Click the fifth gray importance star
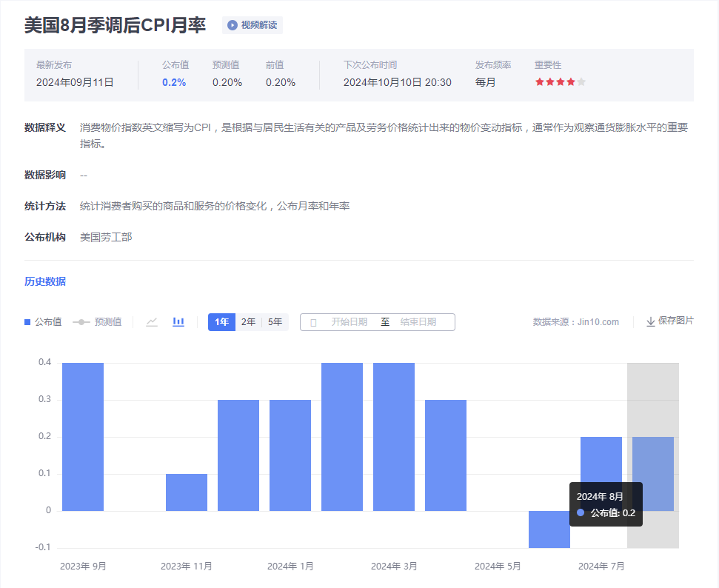The width and height of the screenshot is (719, 588). 581,82
